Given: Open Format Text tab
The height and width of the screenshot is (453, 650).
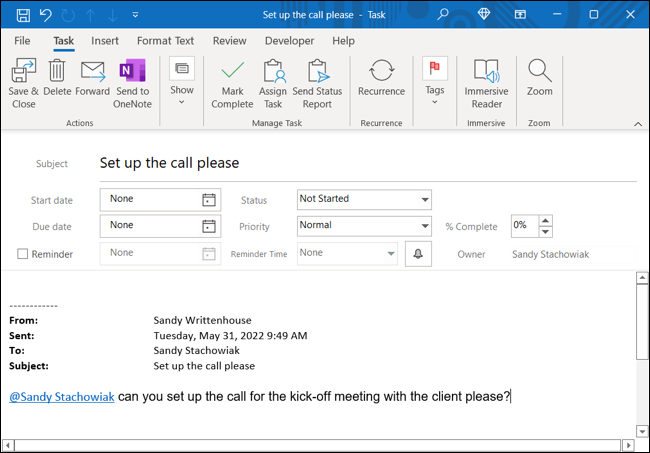Looking at the screenshot, I should point(165,41).
